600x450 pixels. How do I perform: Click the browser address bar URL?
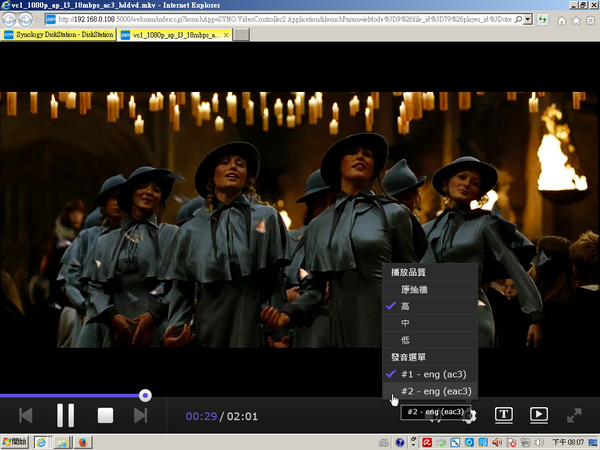click(x=285, y=19)
